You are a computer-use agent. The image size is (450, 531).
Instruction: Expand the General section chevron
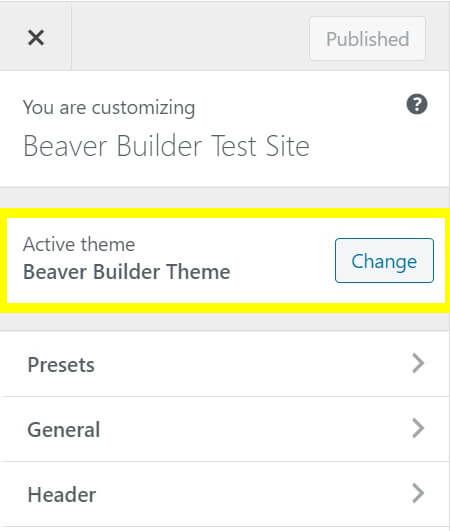click(x=418, y=428)
